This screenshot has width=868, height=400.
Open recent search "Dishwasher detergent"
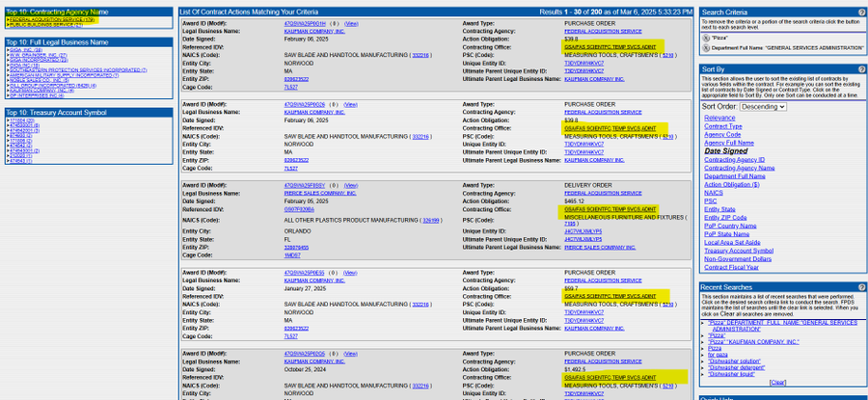(x=737, y=367)
